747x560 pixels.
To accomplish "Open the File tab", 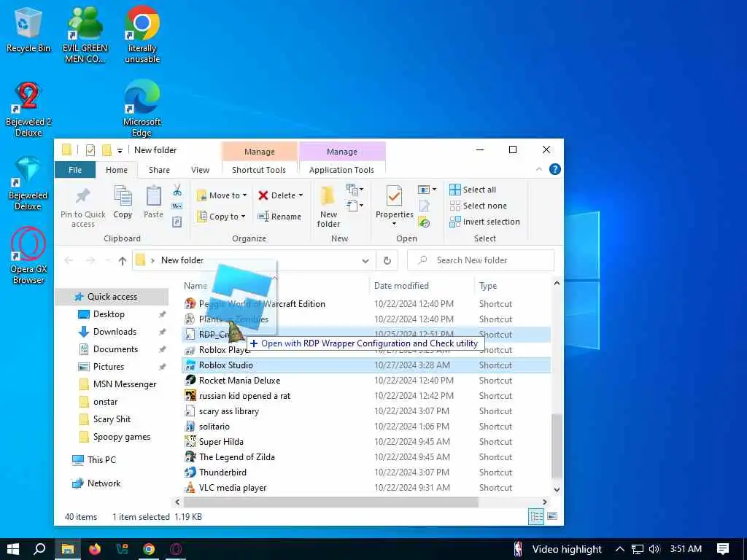I will [75, 170].
